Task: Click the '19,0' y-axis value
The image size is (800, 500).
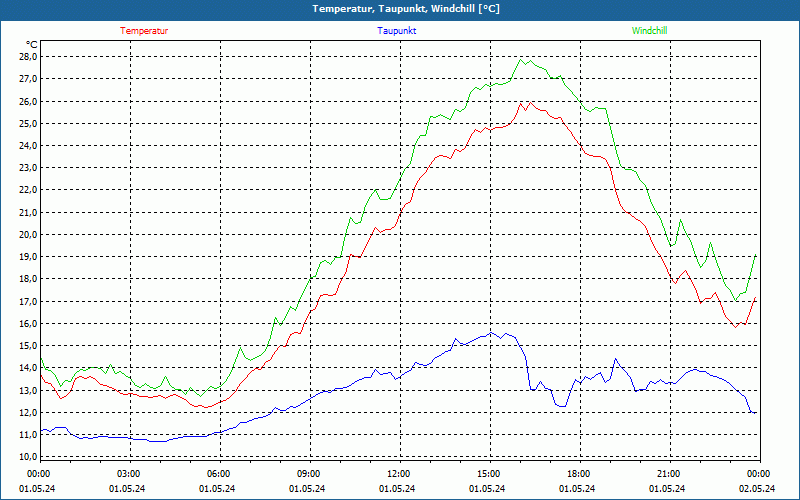Action: (28, 257)
